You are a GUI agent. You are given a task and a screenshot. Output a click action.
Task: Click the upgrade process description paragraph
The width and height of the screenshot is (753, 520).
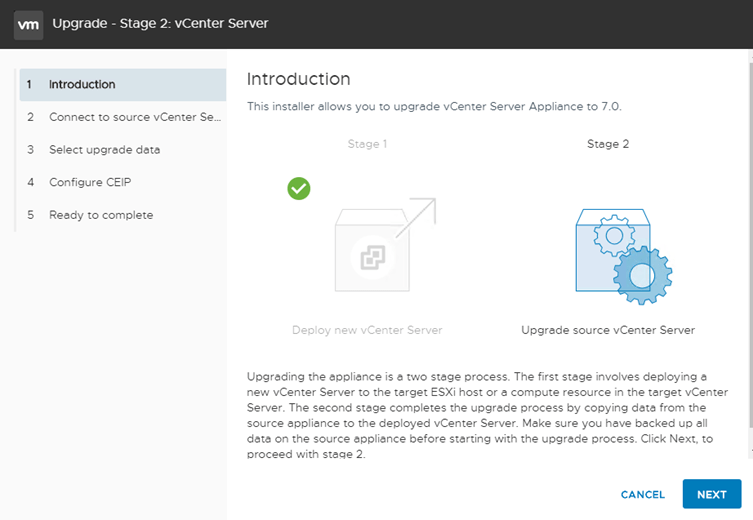(x=487, y=415)
